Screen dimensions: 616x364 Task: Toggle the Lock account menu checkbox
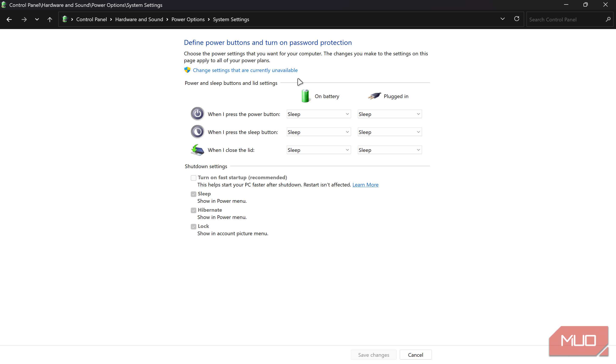[194, 226]
